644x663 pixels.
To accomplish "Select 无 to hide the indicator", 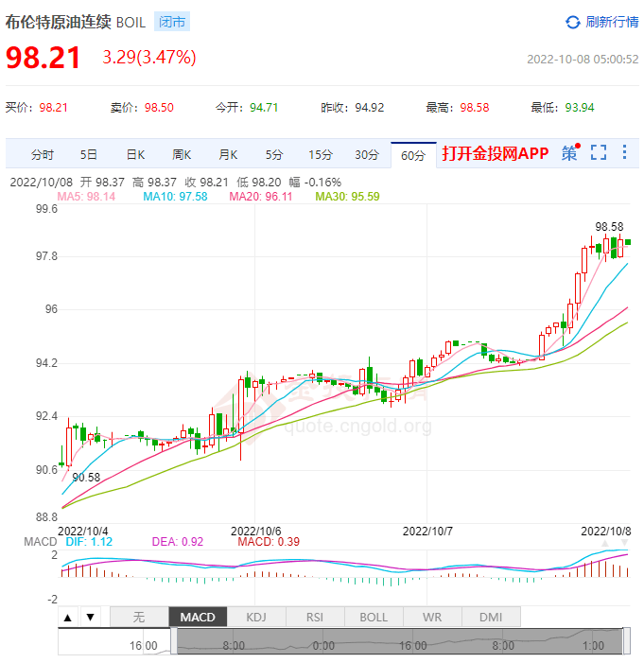I will pos(139,618).
